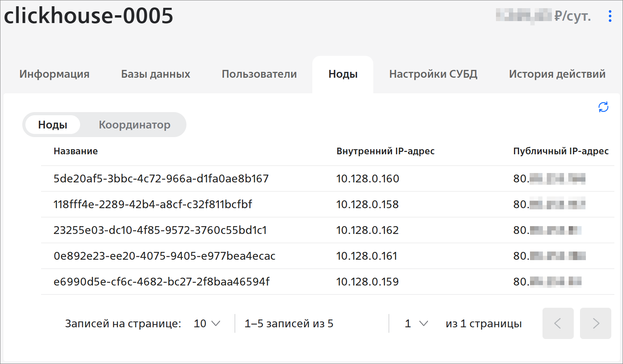The height and width of the screenshot is (364, 623).
Task: Select node e6990d5e-cf6c-4682-bc27-2f8baa46594f
Action: (161, 282)
